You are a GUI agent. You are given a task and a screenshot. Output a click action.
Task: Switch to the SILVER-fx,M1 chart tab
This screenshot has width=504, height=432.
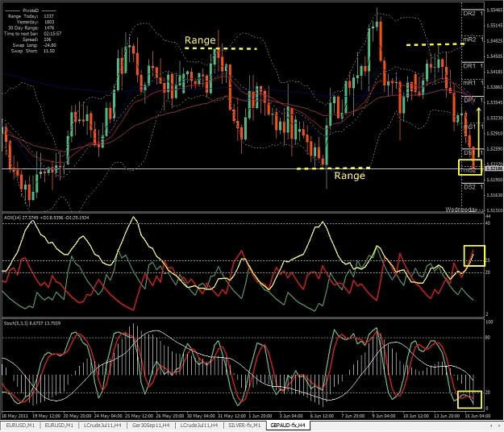point(244,426)
